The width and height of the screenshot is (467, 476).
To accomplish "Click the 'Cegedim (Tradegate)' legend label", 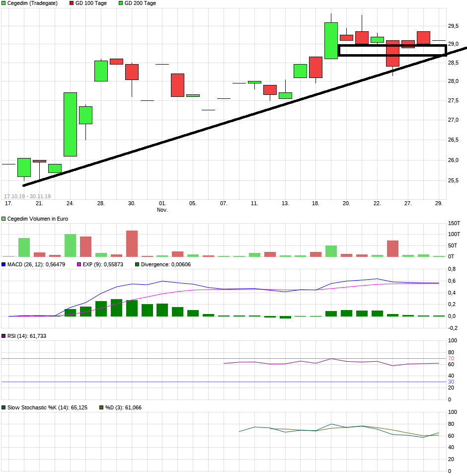I will 32,3.
